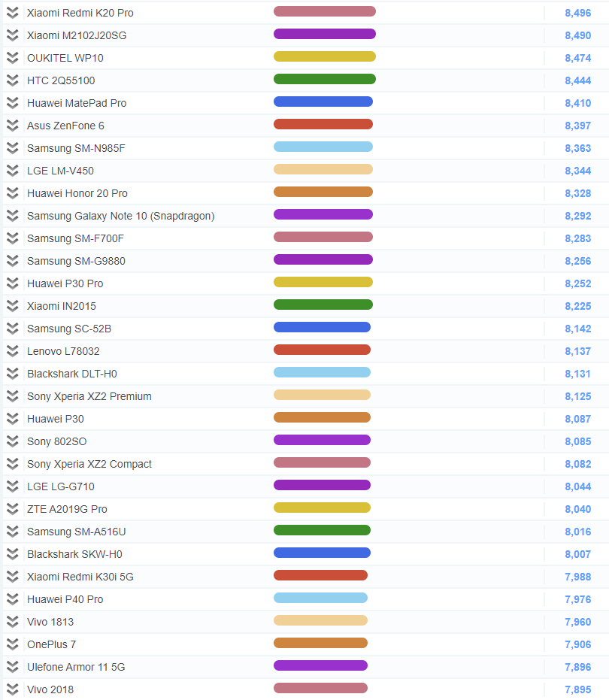The image size is (609, 700).
Task: Expand the Lenovo L78032 row chevron
Action: (x=13, y=351)
